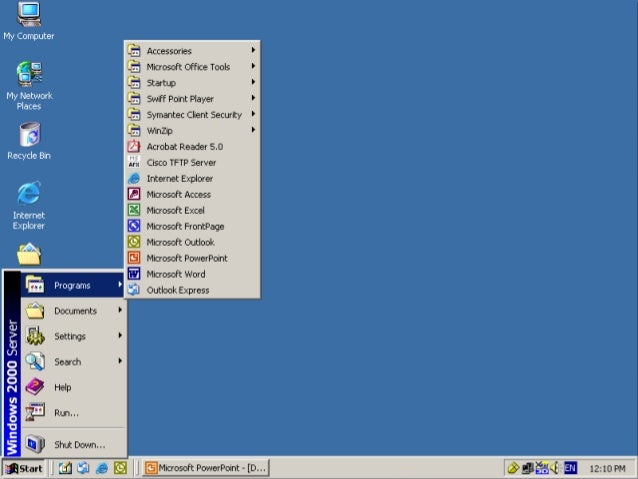Expand the Microsoft Office Tools submenu
This screenshot has width=638, height=479.
190,67
